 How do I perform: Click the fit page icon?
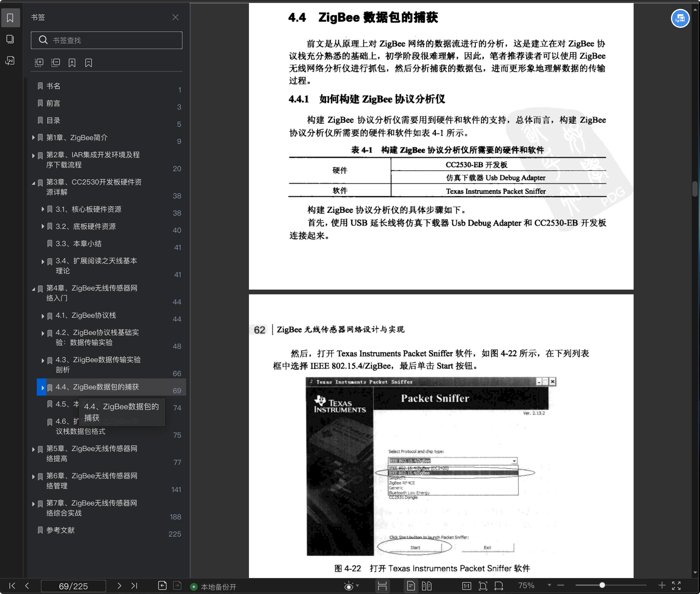(x=483, y=586)
